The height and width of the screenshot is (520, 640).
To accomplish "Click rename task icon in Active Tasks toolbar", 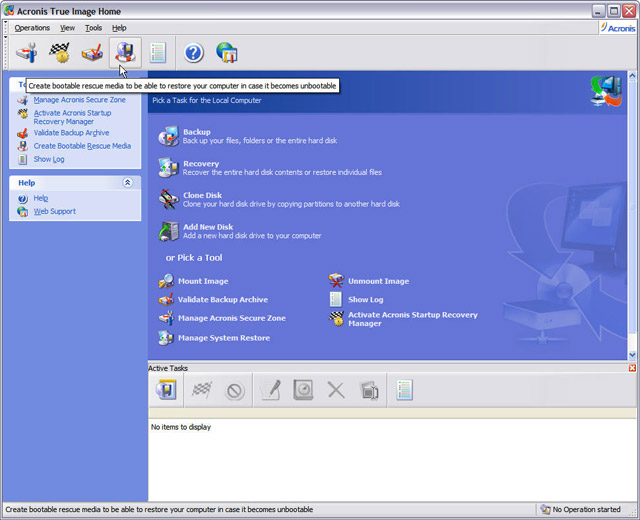I will [369, 391].
